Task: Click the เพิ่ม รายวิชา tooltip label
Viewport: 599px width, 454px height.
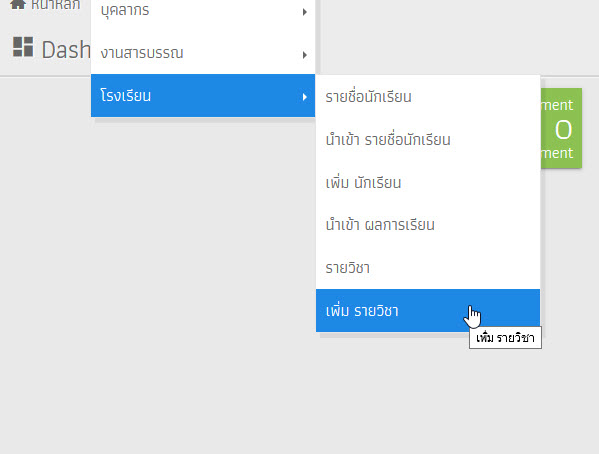Action: click(505, 338)
